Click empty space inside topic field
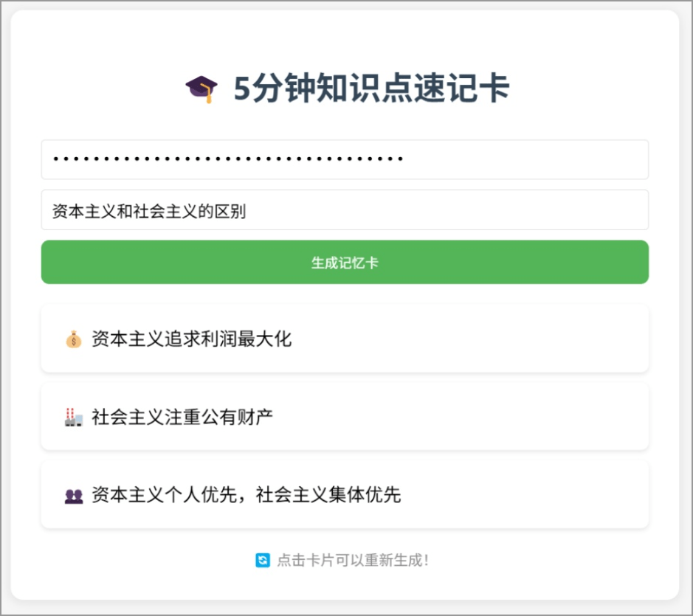The height and width of the screenshot is (616, 693). (447, 210)
